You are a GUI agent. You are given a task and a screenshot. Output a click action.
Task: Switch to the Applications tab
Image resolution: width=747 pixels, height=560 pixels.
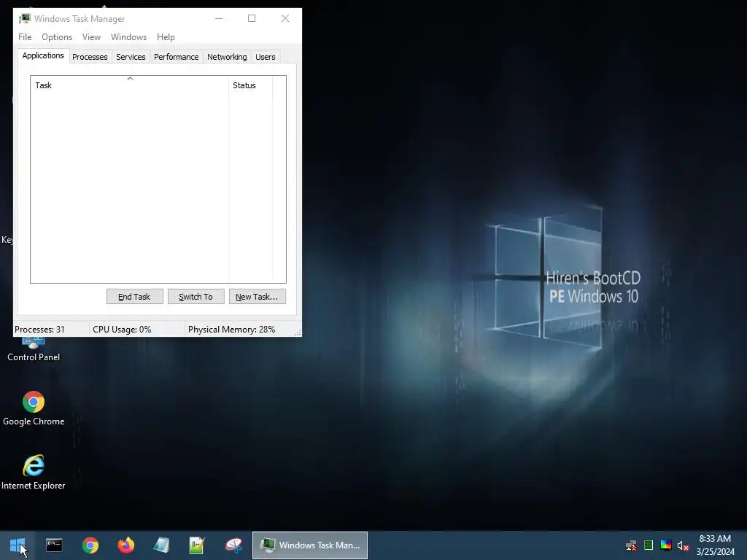[x=43, y=55]
